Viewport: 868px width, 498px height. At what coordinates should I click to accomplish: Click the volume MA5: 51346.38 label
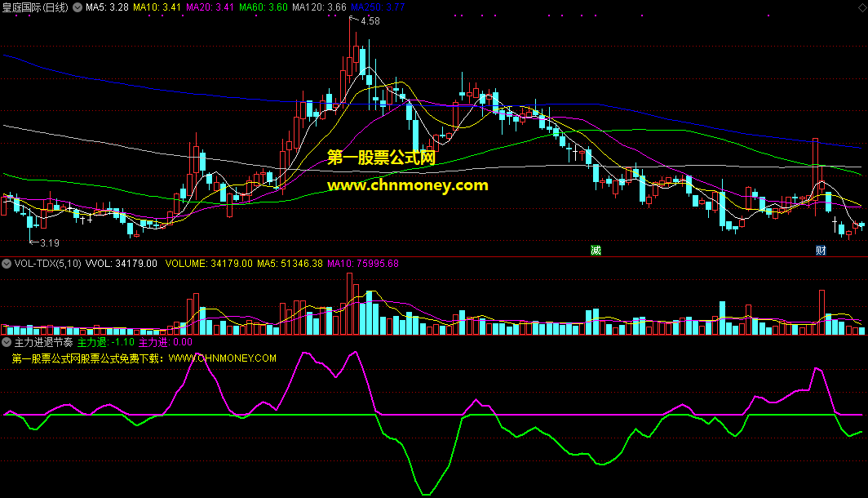[290, 264]
